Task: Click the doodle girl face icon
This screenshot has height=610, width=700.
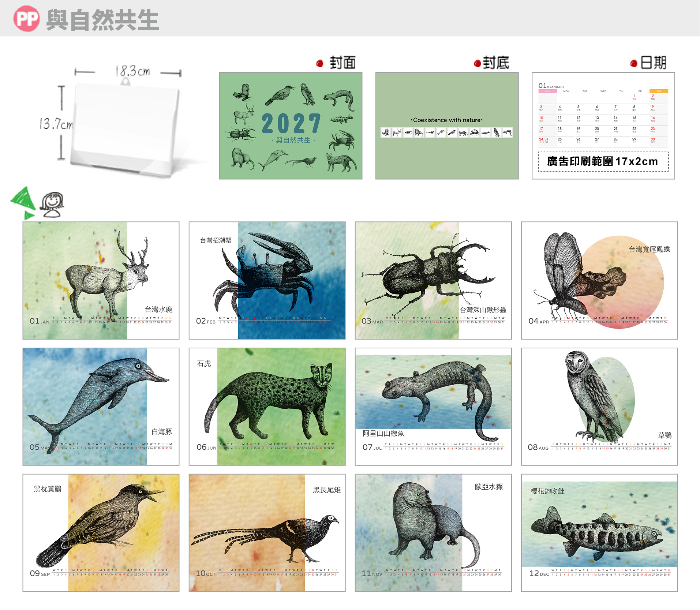Action: pyautogui.click(x=52, y=205)
